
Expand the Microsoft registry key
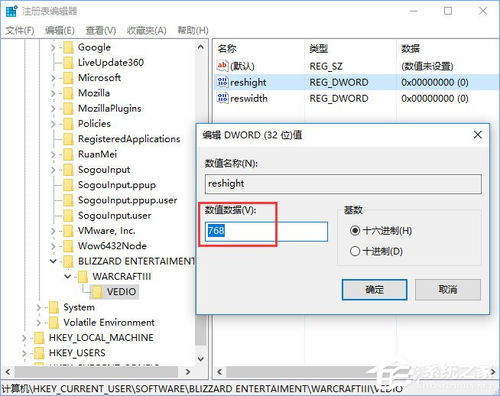coord(53,78)
